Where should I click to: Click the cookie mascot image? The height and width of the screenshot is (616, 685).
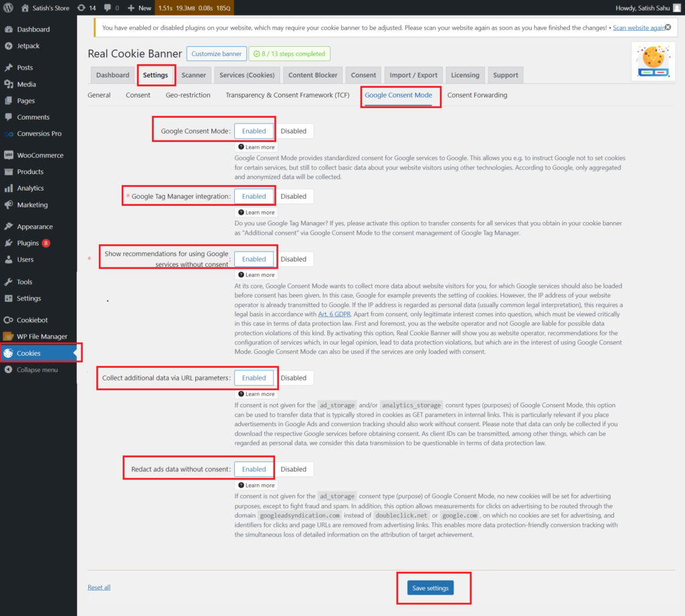click(653, 61)
